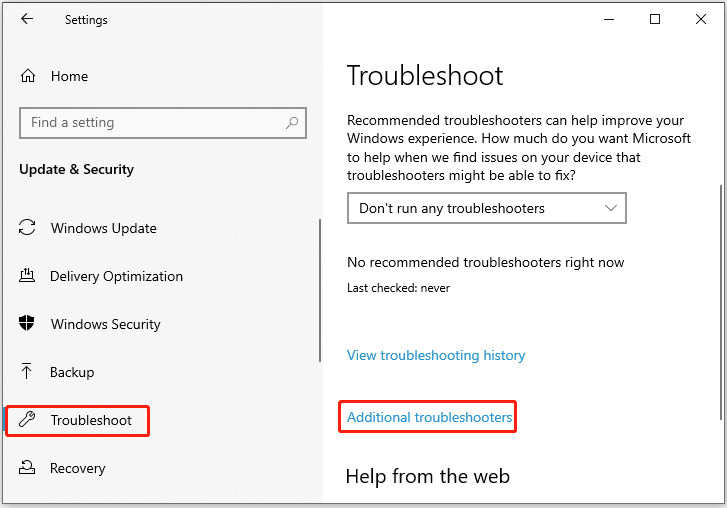Click the Windows Update sync icon

(x=27, y=227)
